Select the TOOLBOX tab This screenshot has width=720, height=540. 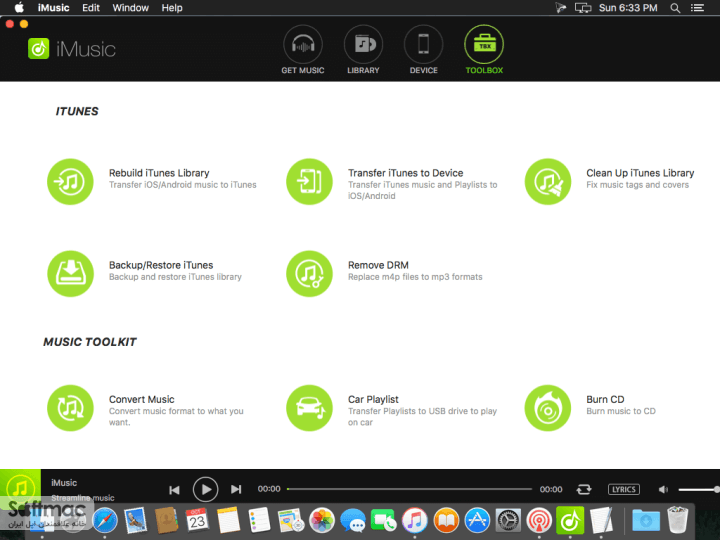(x=484, y=50)
